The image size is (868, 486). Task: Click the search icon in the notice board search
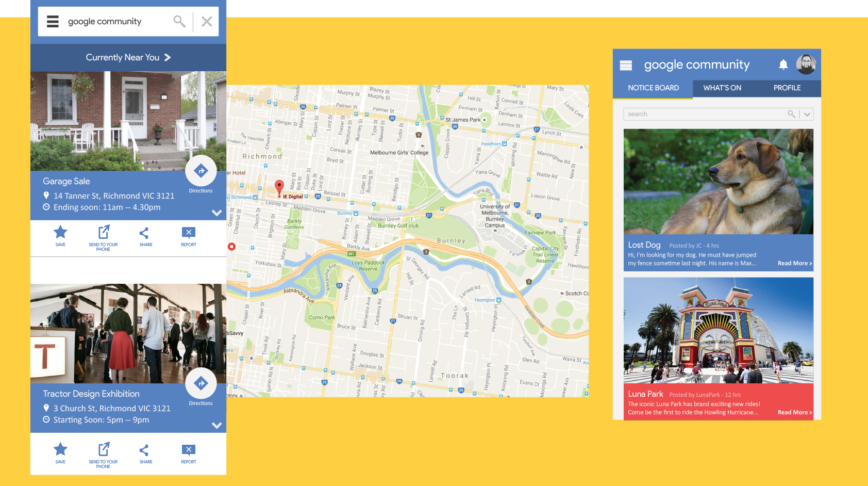pos(791,114)
